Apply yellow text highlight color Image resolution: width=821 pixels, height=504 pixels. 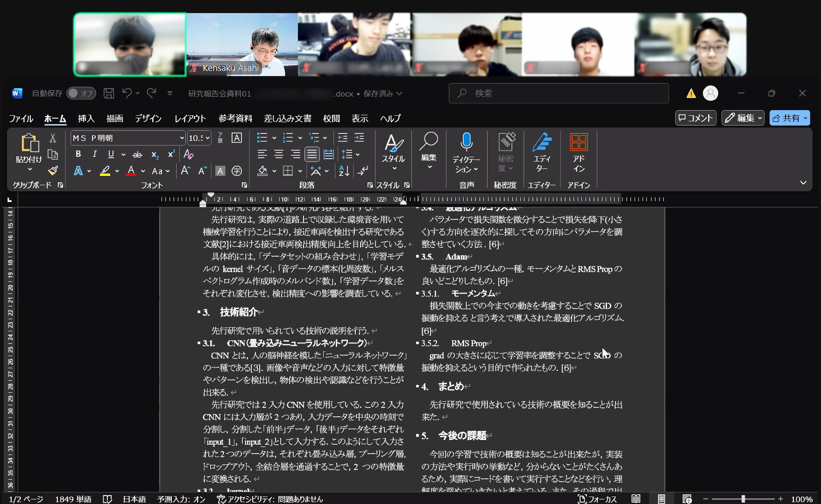pos(105,171)
